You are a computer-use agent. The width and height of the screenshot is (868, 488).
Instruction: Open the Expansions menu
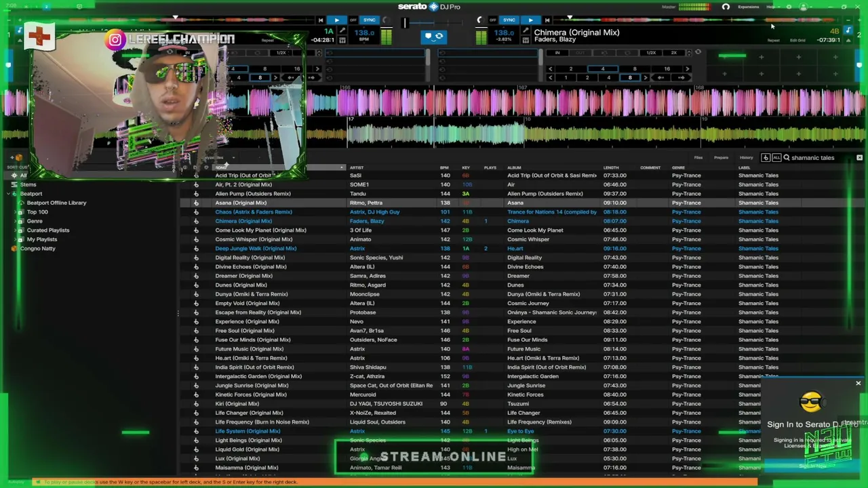749,7
